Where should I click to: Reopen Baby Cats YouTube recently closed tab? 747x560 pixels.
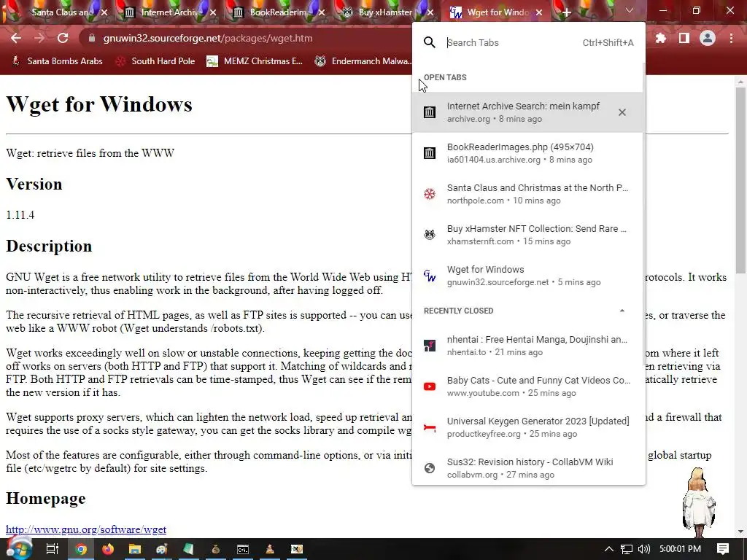527,386
